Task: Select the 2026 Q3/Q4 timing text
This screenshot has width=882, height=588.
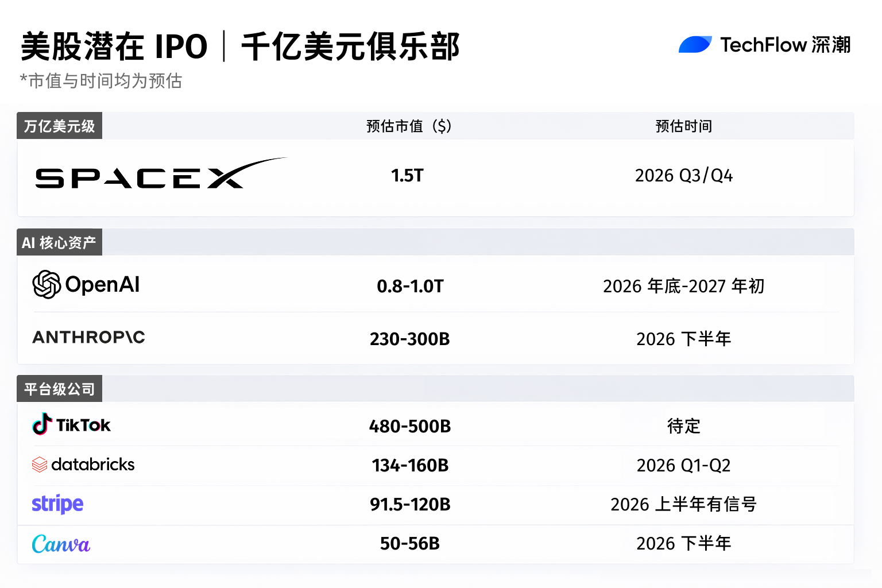Action: click(684, 175)
